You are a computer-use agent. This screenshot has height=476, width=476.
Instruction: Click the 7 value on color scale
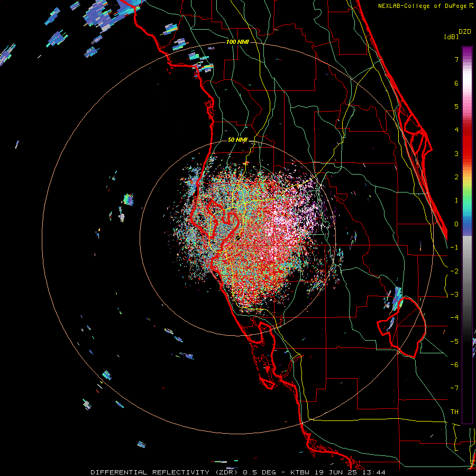tap(456, 59)
